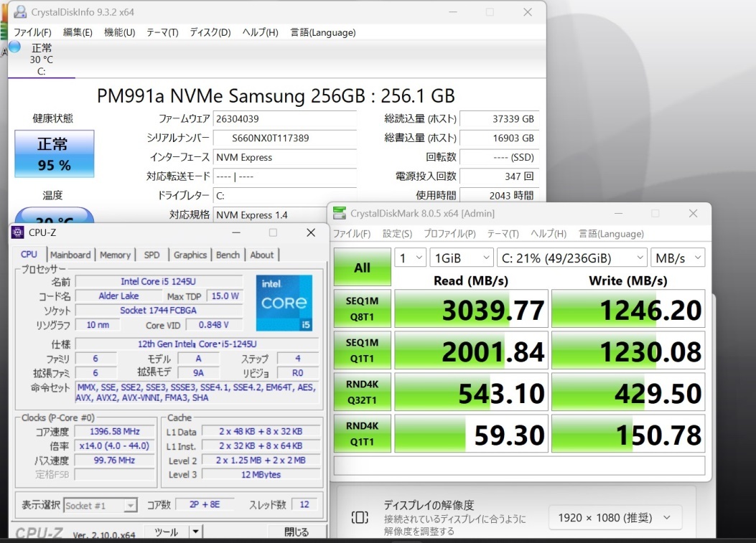Screen dimensions: 756x543
Task: Click the blue disk status circle icon
Action: click(15, 47)
